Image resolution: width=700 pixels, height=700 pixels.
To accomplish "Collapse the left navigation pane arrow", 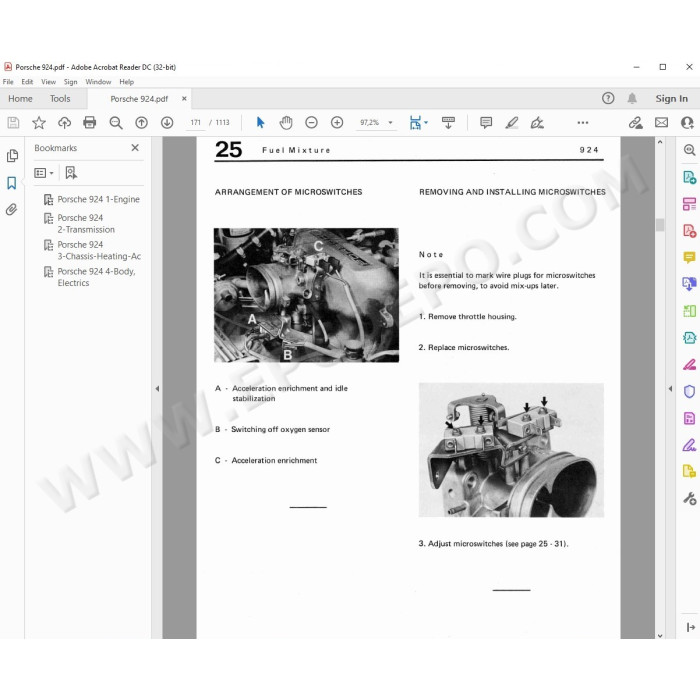I will tap(157, 388).
